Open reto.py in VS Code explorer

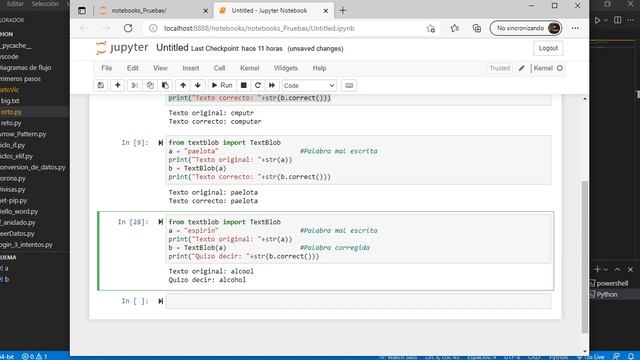11,122
